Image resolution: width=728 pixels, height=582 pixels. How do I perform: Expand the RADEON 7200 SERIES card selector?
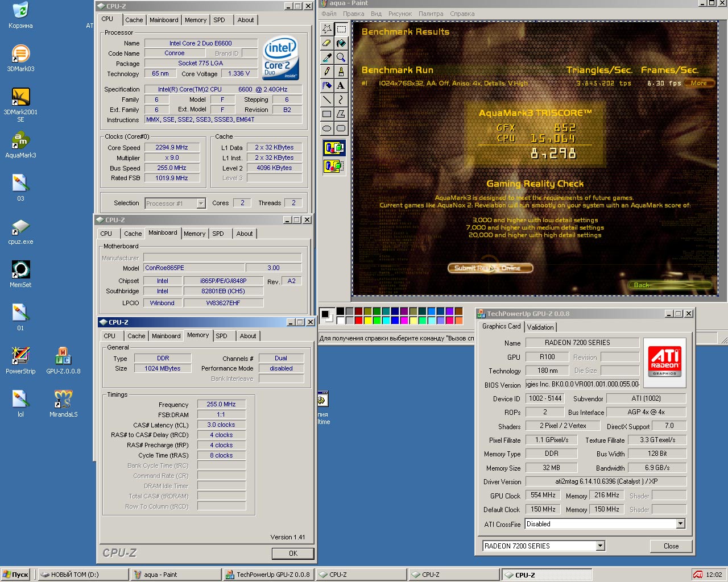tap(600, 546)
